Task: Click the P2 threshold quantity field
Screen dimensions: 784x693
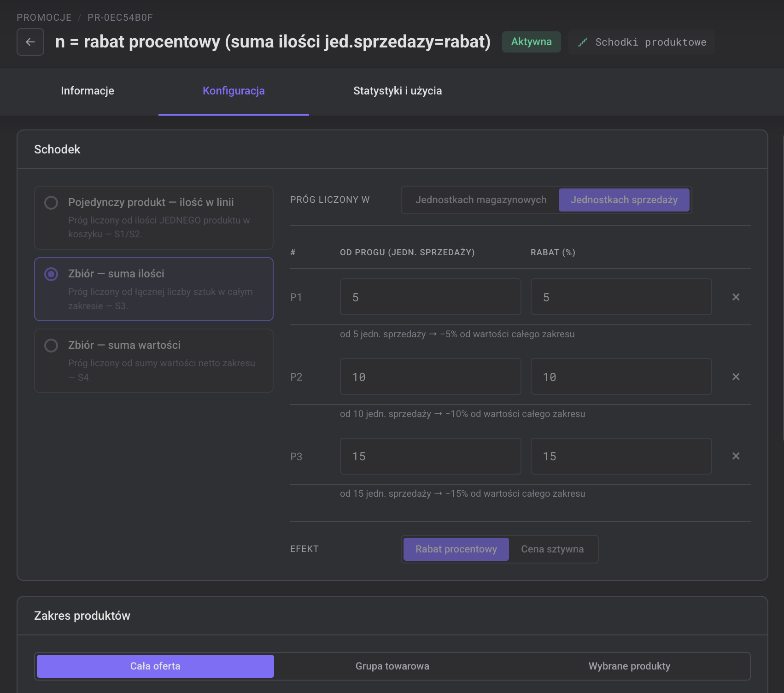Action: pos(431,377)
